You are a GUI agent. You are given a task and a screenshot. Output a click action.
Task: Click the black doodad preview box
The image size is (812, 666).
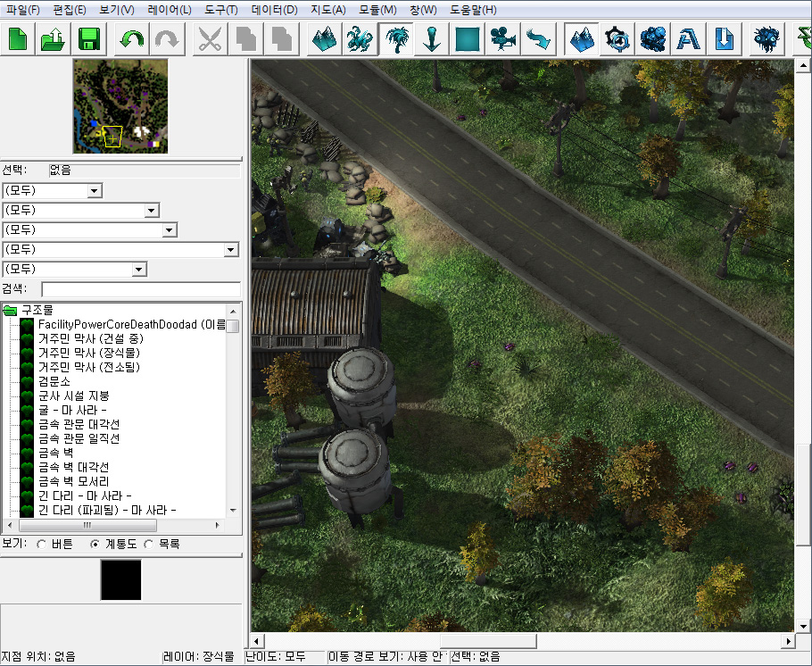pyautogui.click(x=120, y=580)
